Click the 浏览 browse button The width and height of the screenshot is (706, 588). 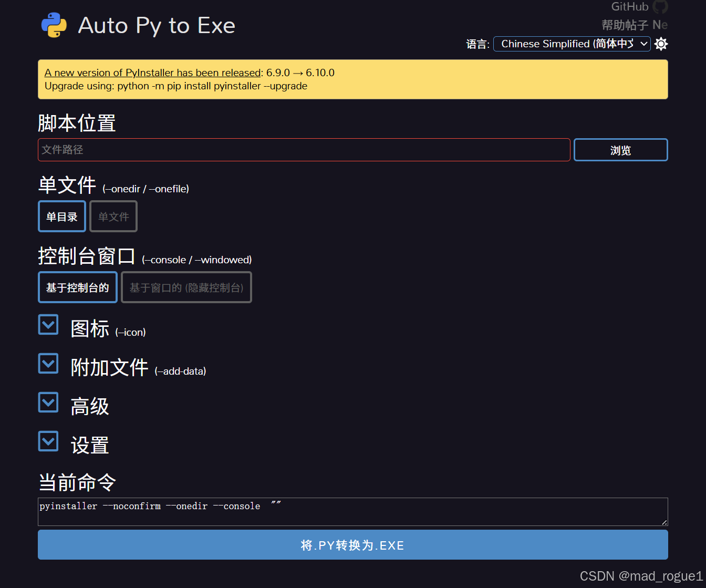click(x=620, y=150)
